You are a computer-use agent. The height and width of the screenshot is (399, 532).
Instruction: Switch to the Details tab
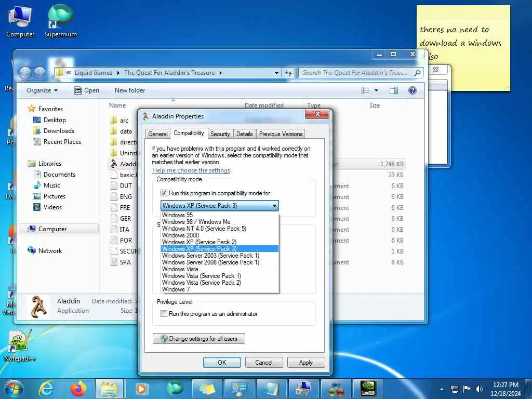click(245, 134)
